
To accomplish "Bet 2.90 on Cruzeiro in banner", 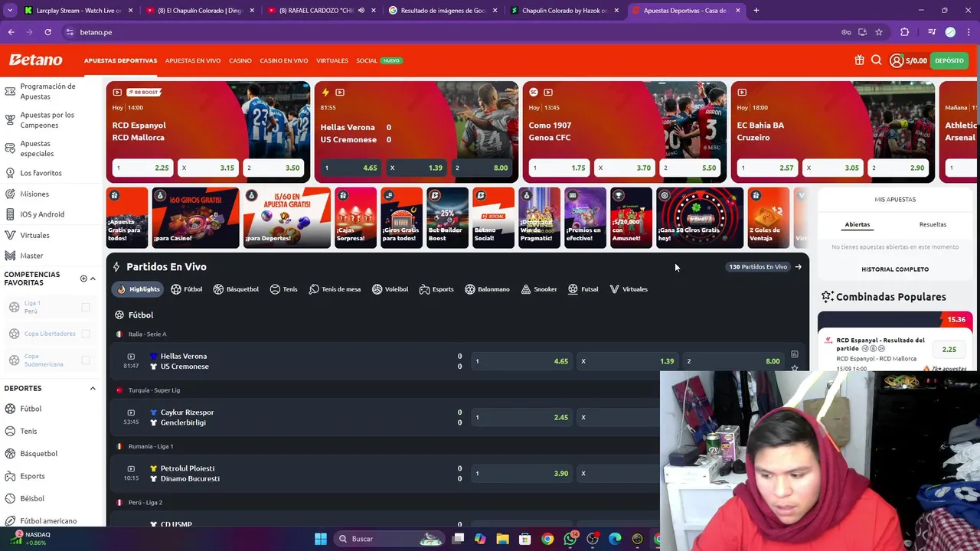I will 898,168.
